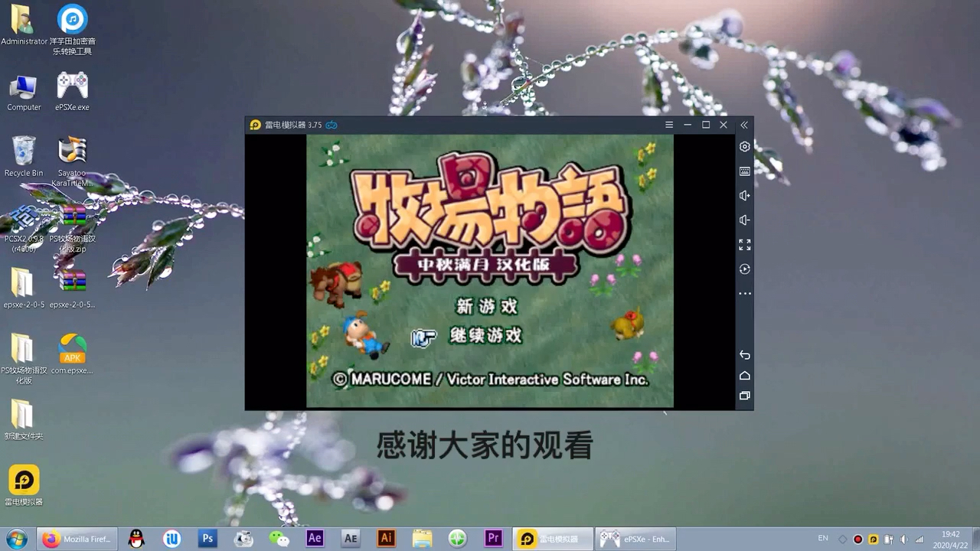The image size is (980, 551).
Task: Open the Windows Start menu
Action: click(x=16, y=539)
